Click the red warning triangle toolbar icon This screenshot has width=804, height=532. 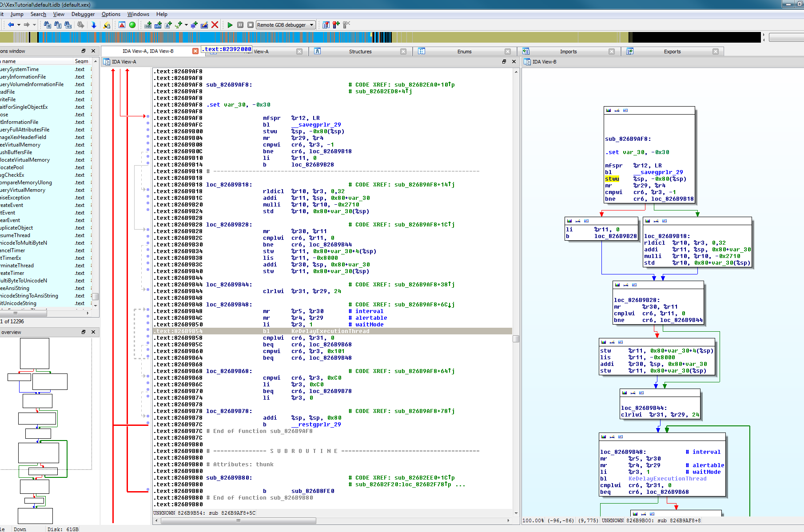(122, 25)
